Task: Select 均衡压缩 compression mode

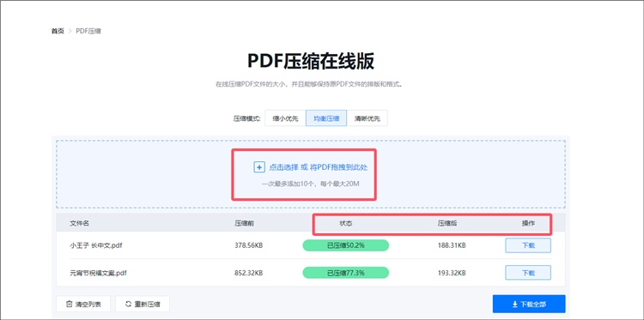Action: click(326, 118)
